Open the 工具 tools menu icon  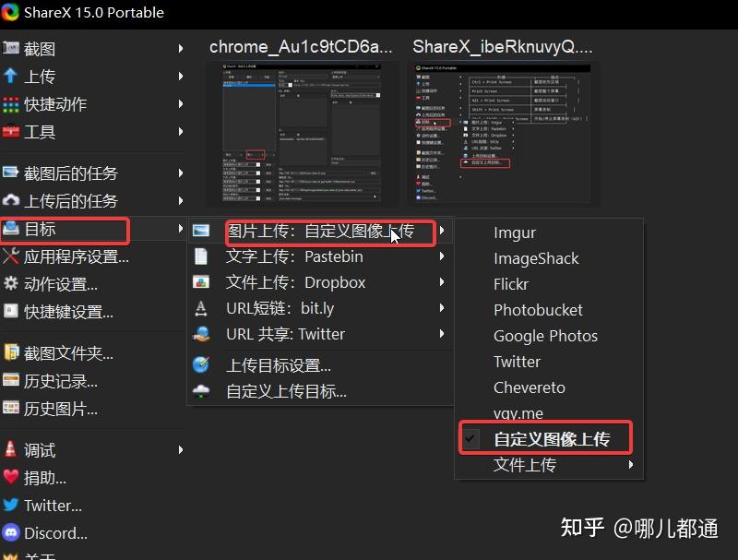13,132
